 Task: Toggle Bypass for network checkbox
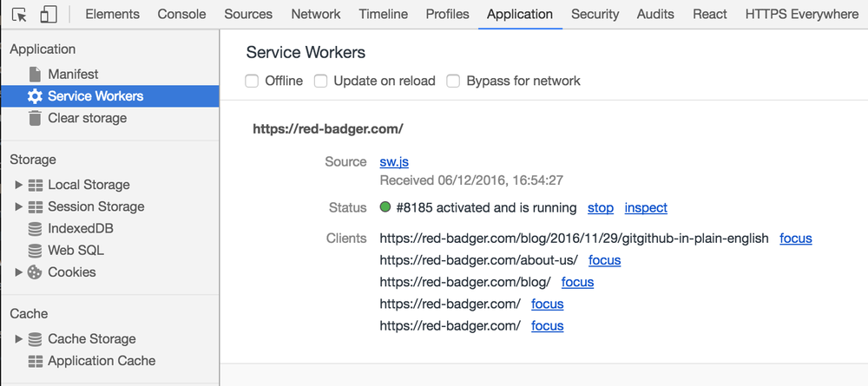click(453, 81)
